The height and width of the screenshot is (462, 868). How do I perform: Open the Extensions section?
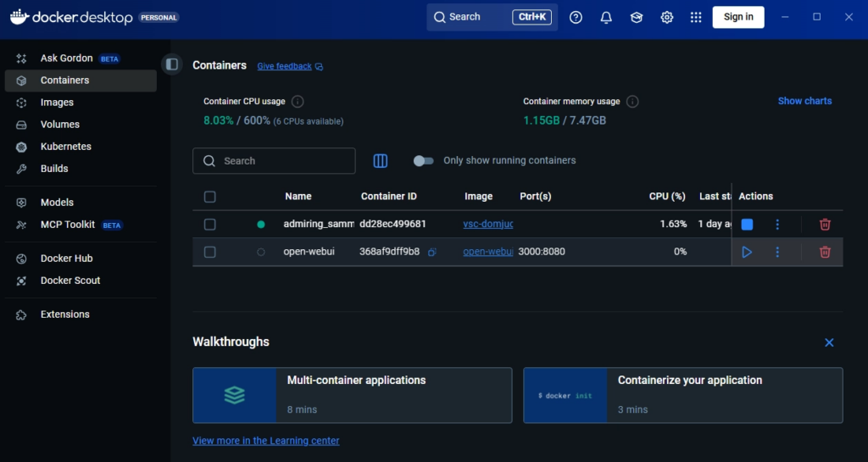(x=81, y=314)
